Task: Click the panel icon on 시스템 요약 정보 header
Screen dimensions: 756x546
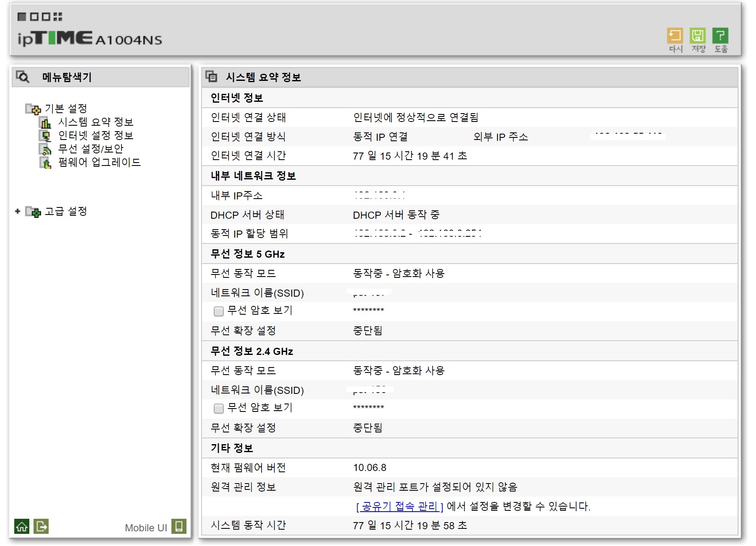Action: point(212,77)
